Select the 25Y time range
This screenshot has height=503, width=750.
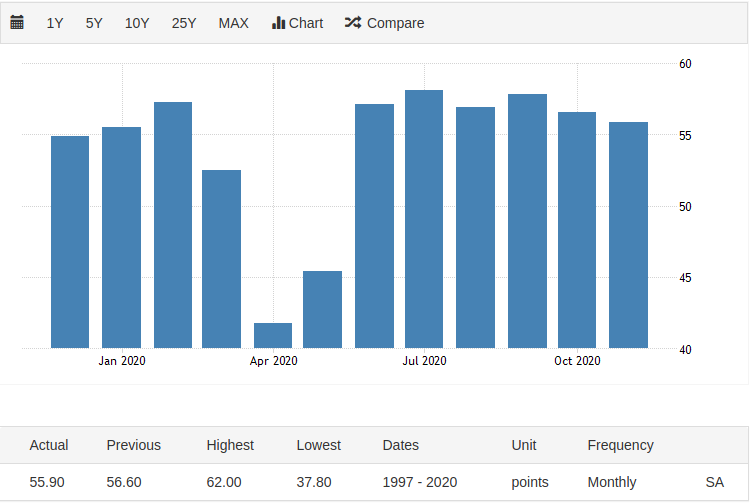click(x=184, y=23)
